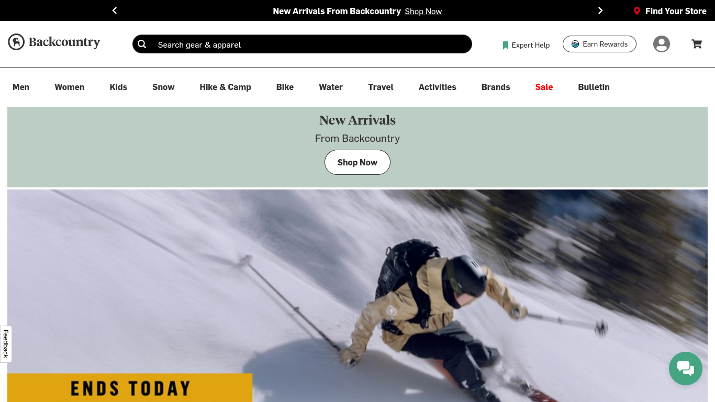Click the green Expert Help bookmark icon

505,45
